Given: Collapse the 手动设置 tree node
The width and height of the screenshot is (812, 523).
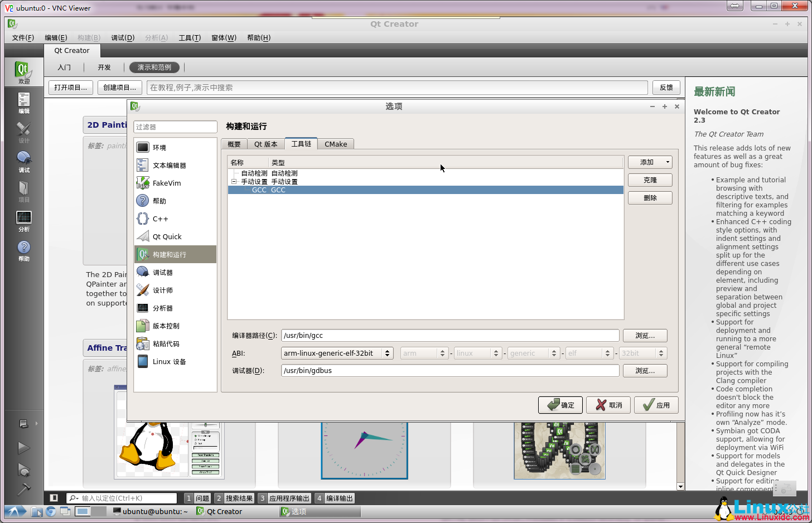Looking at the screenshot, I should pos(235,182).
